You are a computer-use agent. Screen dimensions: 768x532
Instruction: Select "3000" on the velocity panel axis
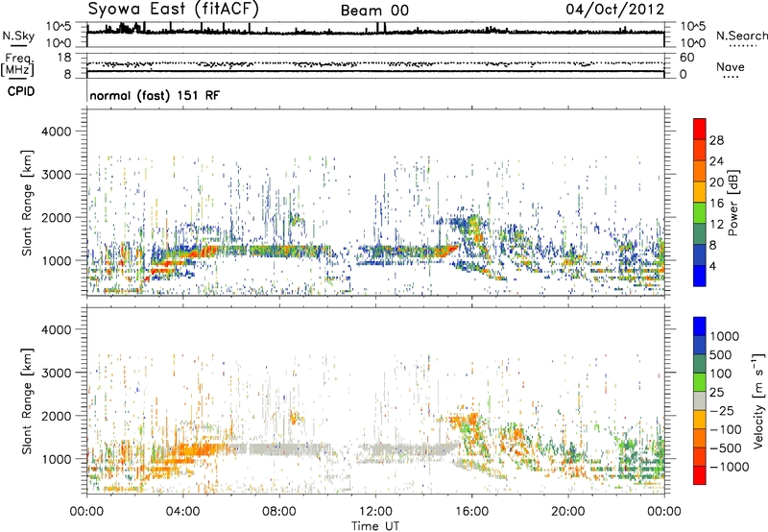[57, 373]
